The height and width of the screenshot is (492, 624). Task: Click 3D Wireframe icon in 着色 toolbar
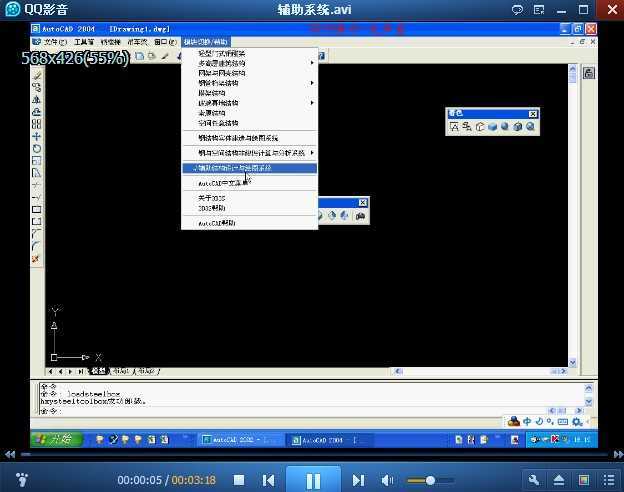[x=467, y=127]
